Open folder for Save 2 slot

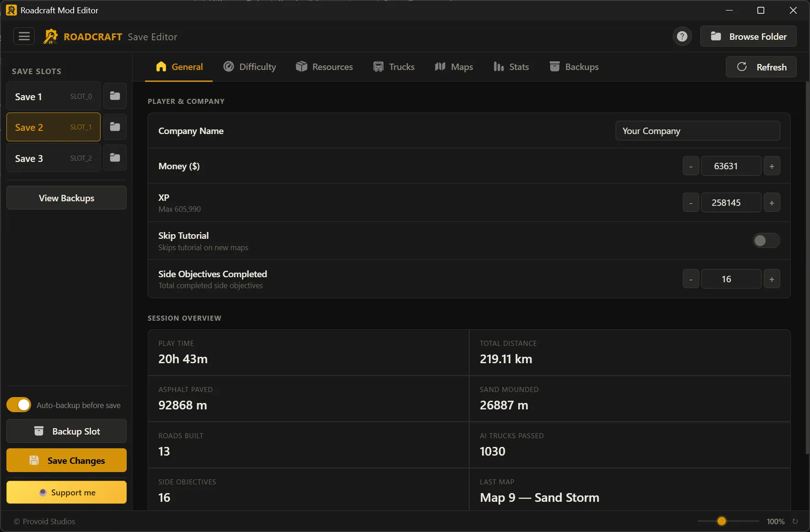tap(115, 127)
